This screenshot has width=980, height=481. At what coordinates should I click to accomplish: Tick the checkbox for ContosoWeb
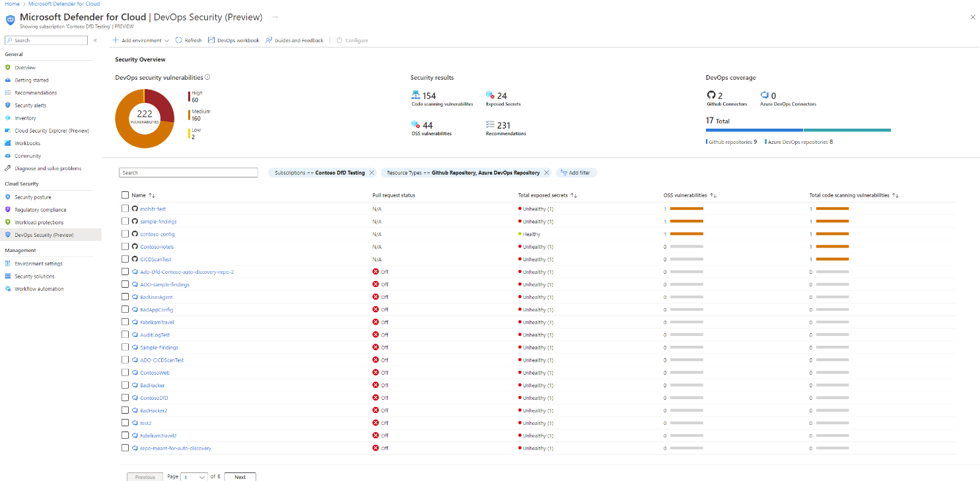click(125, 373)
